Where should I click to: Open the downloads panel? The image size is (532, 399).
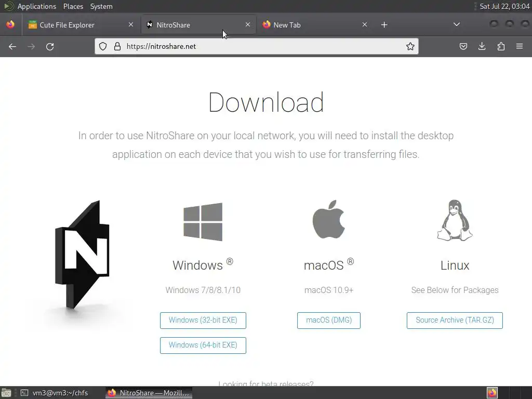pyautogui.click(x=482, y=46)
